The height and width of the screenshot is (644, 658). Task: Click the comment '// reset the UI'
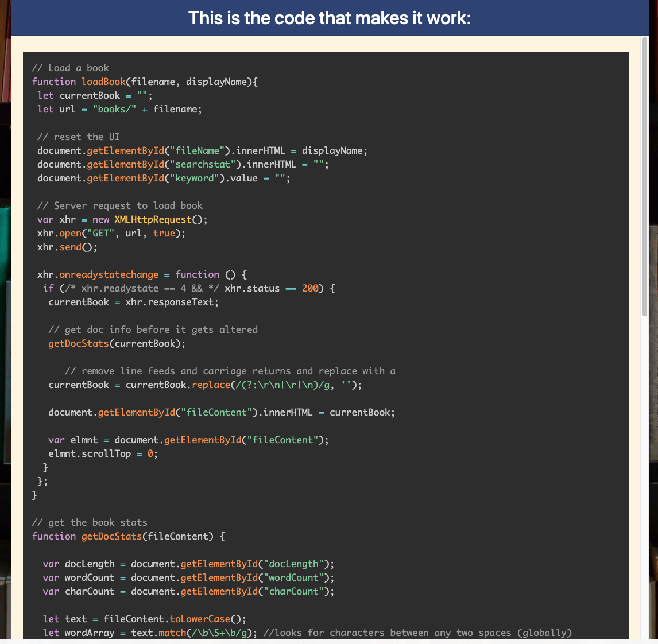tap(79, 137)
